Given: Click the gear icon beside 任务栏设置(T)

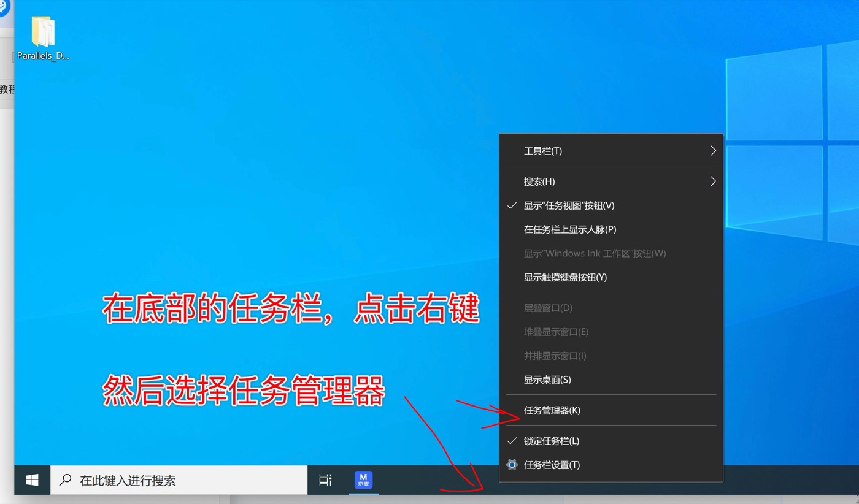Looking at the screenshot, I should point(512,465).
